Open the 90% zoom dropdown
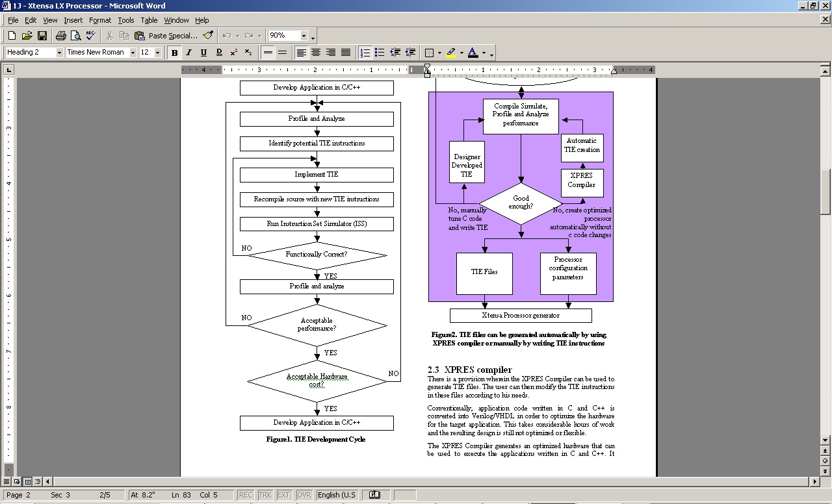The image size is (832, 504). 304,36
